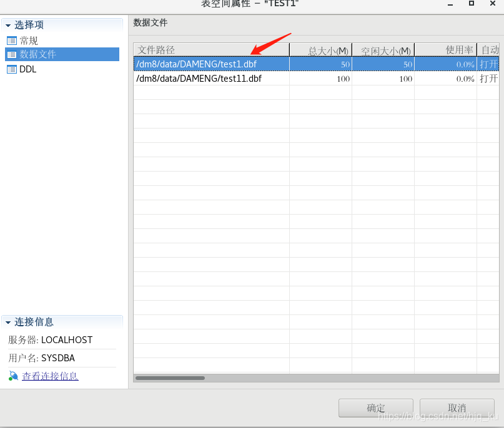
Task: Select the /dm8/data/DAMENG/test11.dbf row
Action: [x=316, y=79]
